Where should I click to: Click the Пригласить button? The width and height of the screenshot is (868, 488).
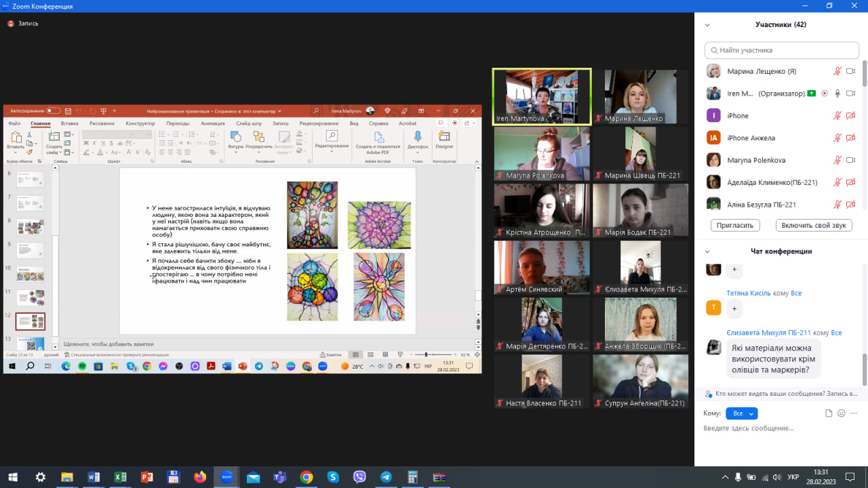click(x=734, y=226)
